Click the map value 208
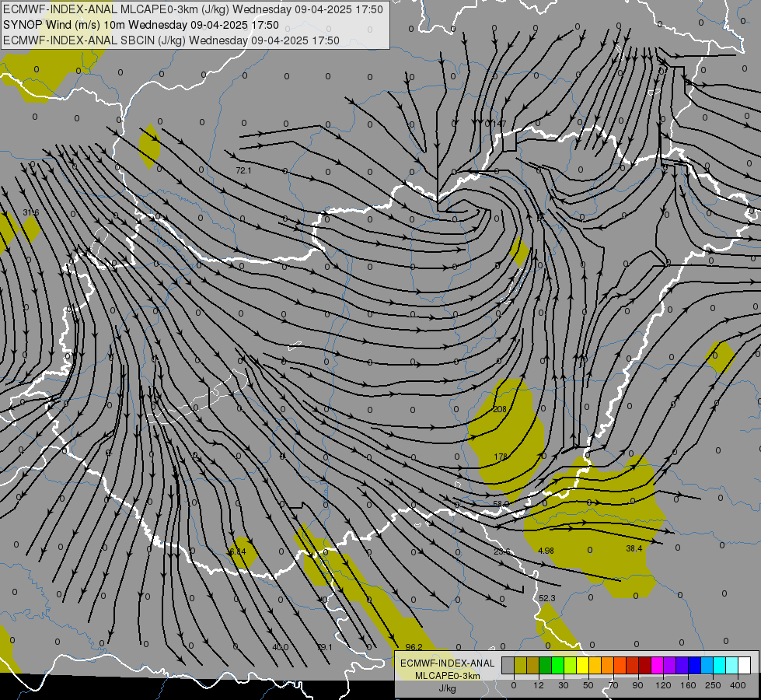The width and height of the screenshot is (761, 700). (x=500, y=410)
